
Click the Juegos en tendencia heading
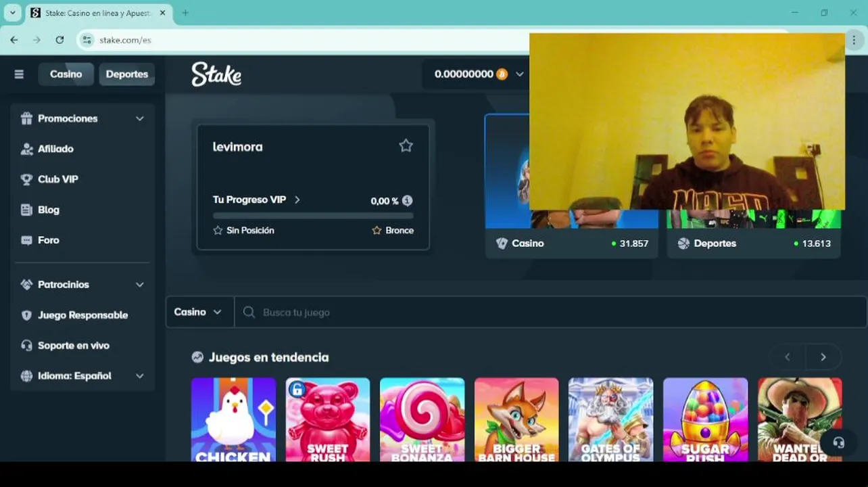pos(268,357)
